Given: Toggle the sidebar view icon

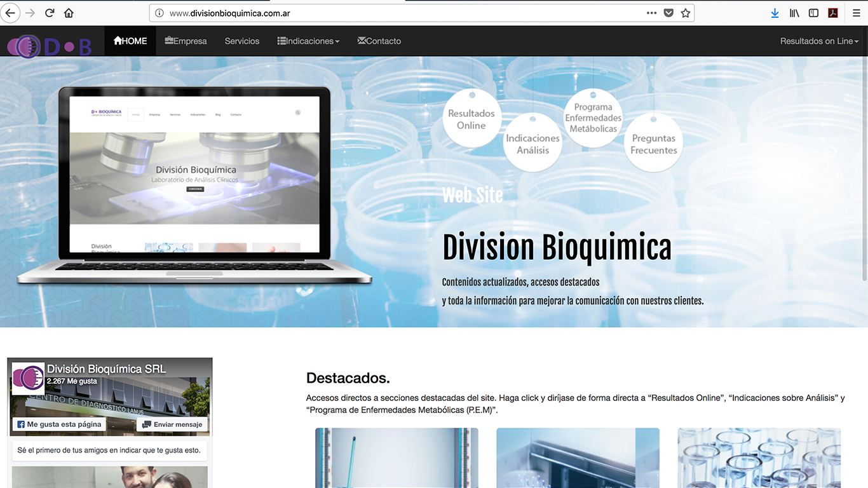Looking at the screenshot, I should point(813,13).
